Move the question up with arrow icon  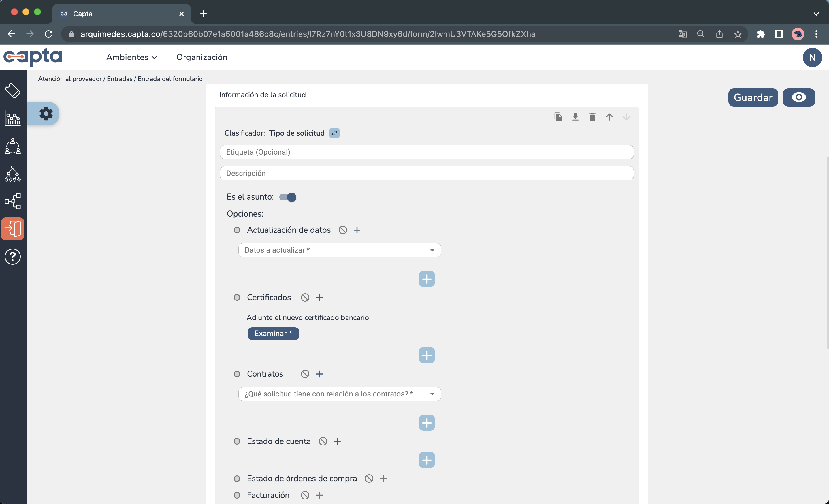point(610,117)
